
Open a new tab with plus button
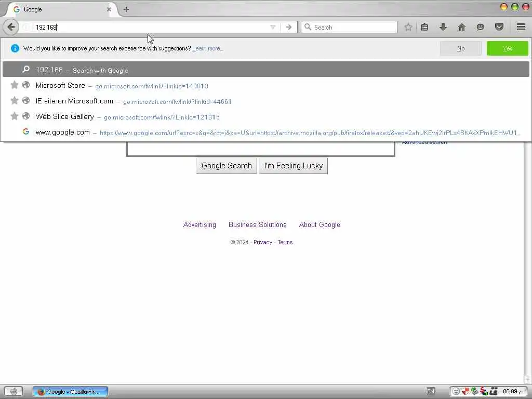(x=126, y=9)
